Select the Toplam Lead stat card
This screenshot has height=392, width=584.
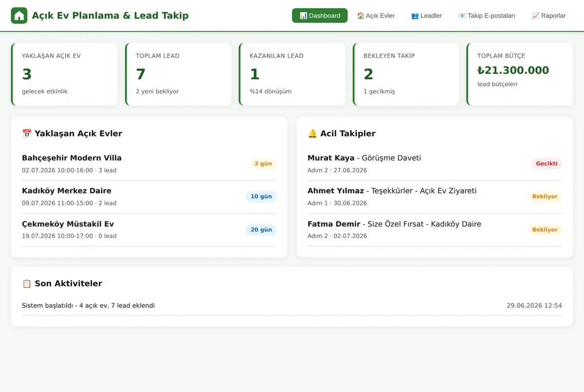click(178, 74)
